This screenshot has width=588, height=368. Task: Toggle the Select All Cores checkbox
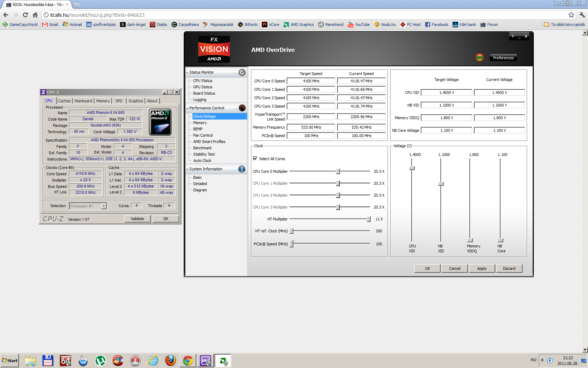pos(255,158)
